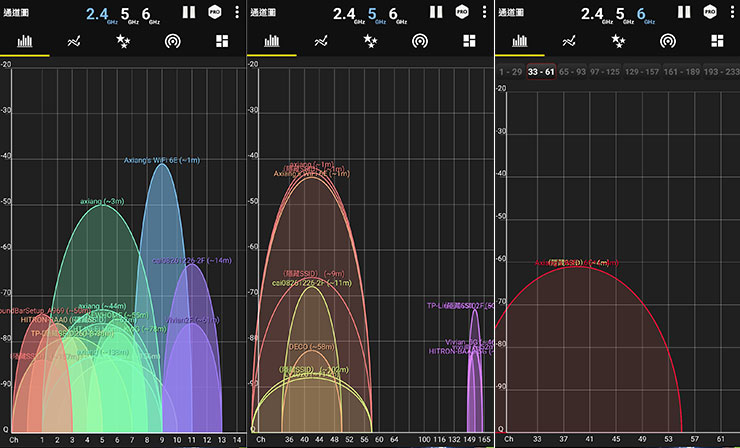740x448 pixels.
Task: Open the access points tab on the right screen
Action: click(x=666, y=41)
